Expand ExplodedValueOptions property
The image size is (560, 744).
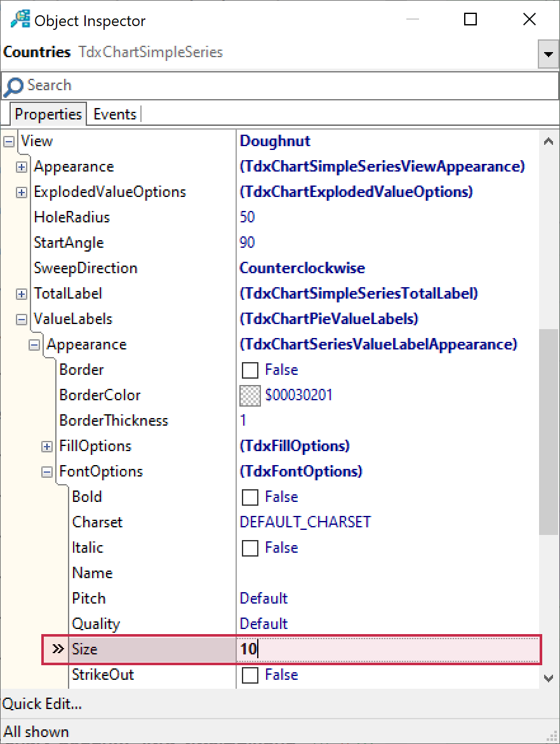pyautogui.click(x=22, y=193)
